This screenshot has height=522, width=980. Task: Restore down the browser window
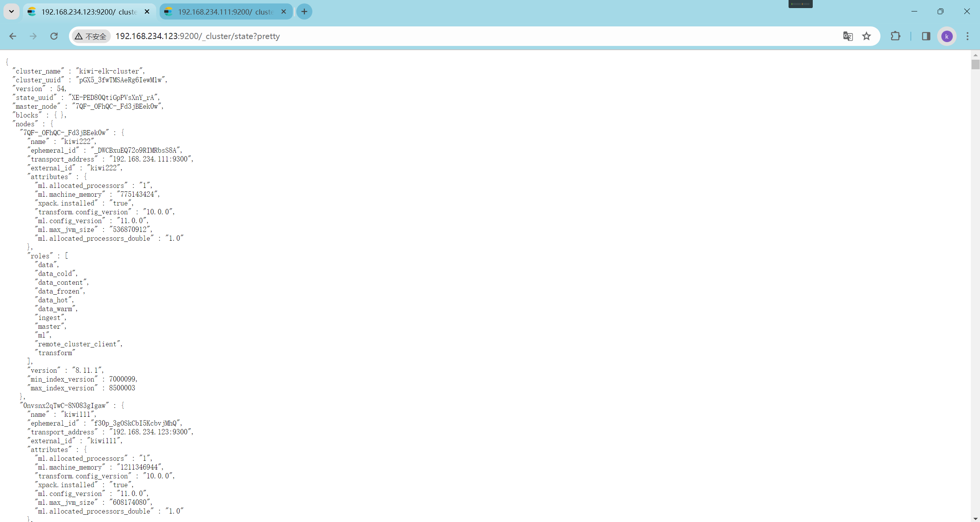click(940, 11)
